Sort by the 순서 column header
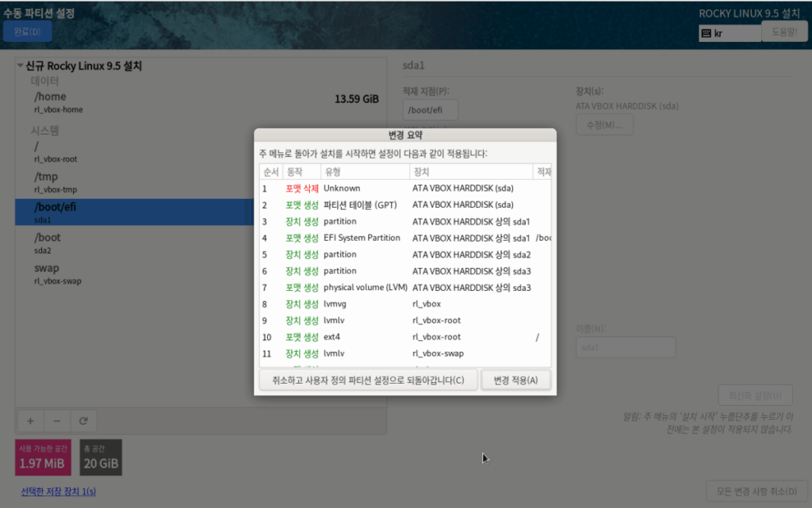 (x=270, y=172)
